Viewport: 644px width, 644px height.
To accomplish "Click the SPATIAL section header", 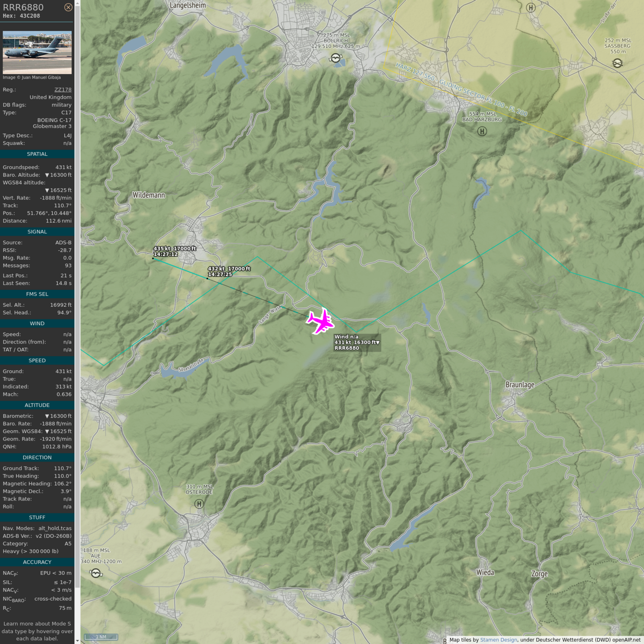I will point(37,154).
